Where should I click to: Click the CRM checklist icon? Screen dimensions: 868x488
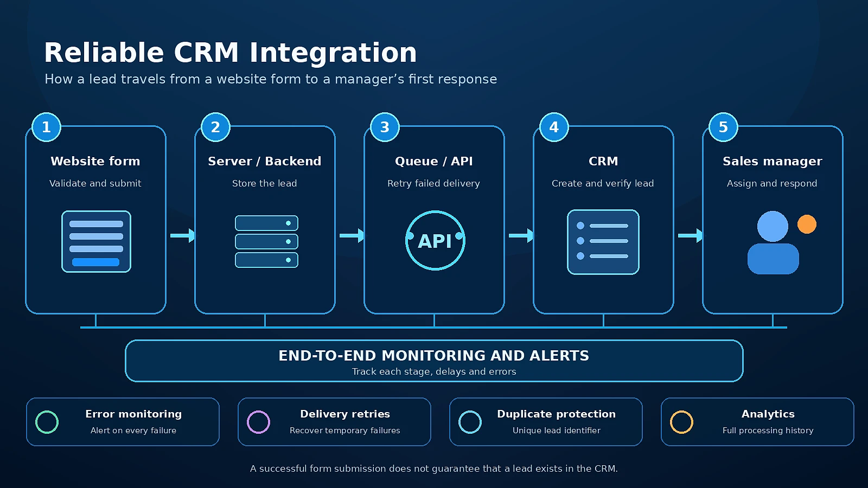click(x=603, y=242)
